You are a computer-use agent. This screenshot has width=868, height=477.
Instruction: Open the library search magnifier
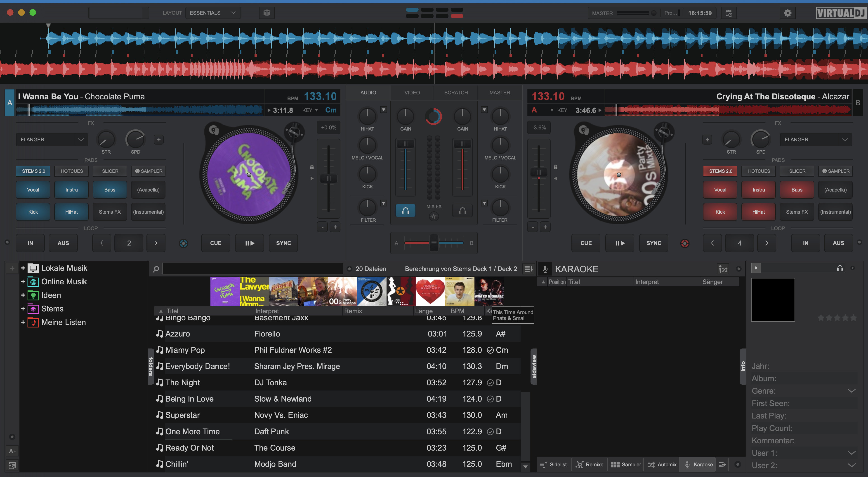[x=156, y=269]
